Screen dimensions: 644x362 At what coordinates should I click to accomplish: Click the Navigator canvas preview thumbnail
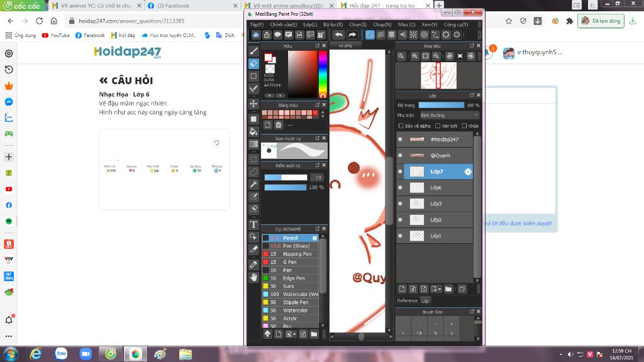pyautogui.click(x=438, y=75)
